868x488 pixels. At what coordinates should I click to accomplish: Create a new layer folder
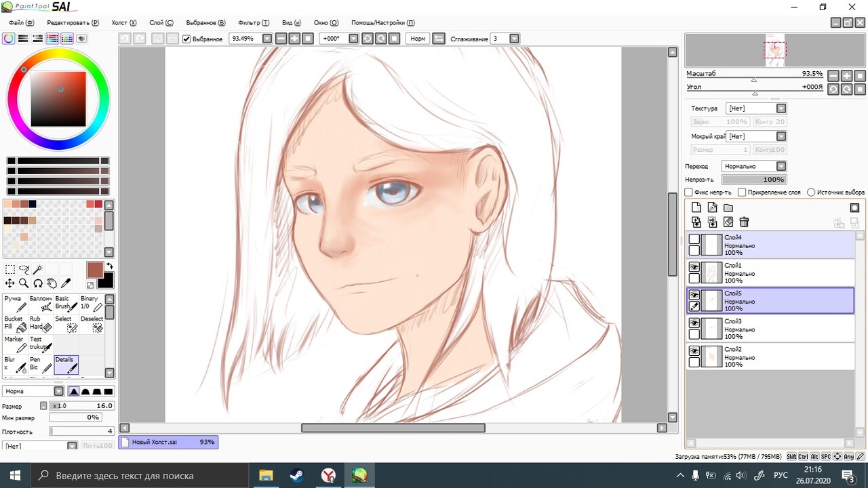[728, 207]
